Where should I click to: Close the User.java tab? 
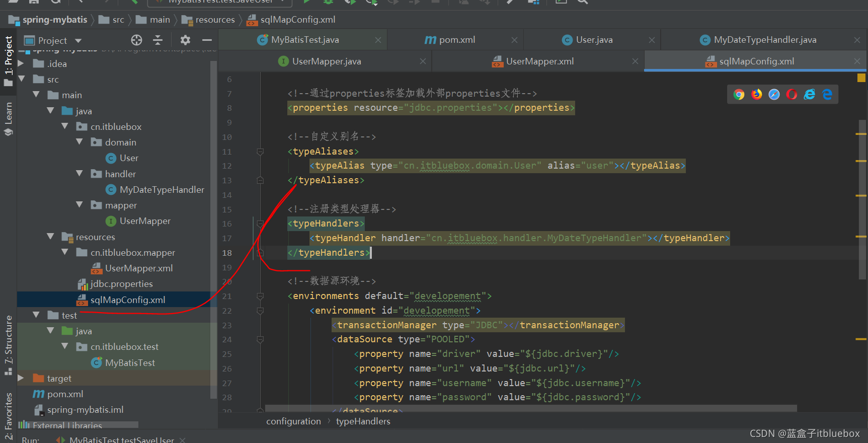(652, 40)
